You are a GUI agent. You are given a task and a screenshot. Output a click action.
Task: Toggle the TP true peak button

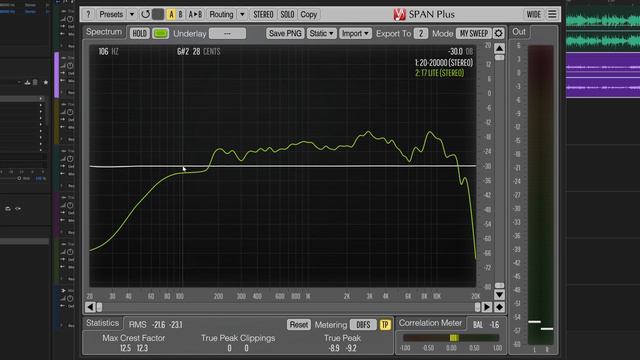[385, 325]
